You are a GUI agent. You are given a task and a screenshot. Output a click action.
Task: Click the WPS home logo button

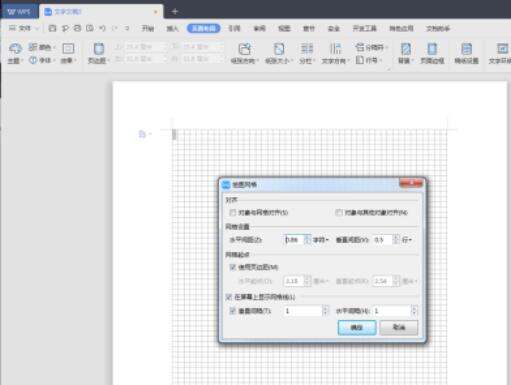(x=19, y=12)
